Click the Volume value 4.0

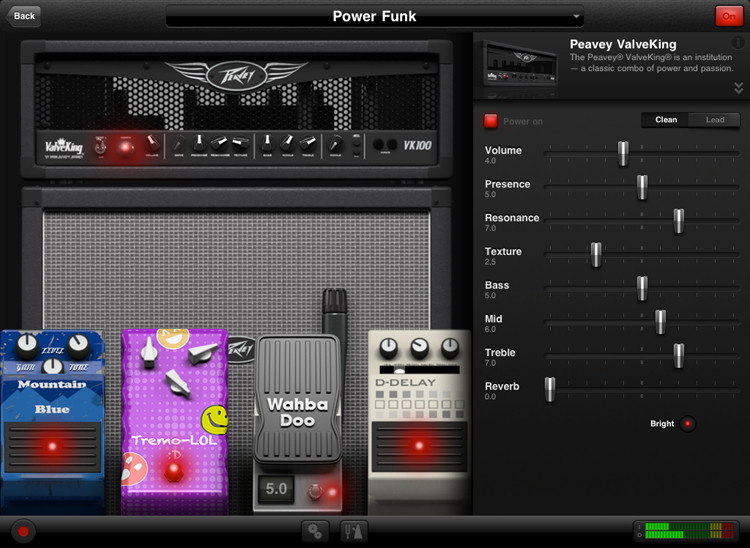490,161
